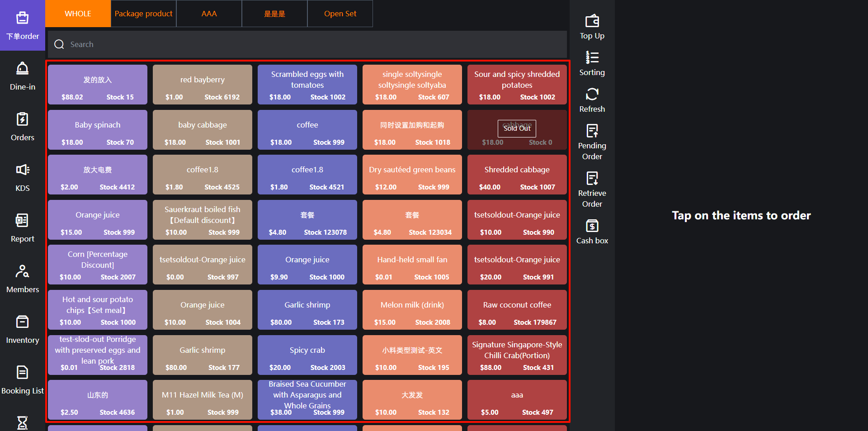Click the product Search field
Image resolution: width=868 pixels, height=431 pixels.
click(x=307, y=44)
